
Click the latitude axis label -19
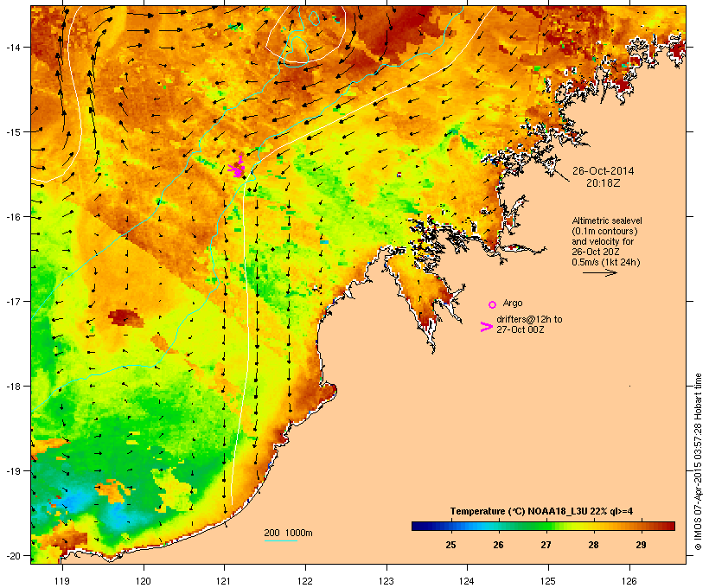pos(12,471)
